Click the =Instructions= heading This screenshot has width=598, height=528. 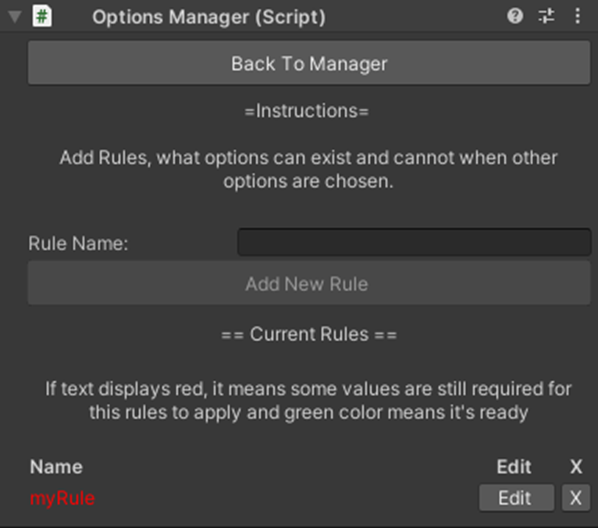click(307, 111)
